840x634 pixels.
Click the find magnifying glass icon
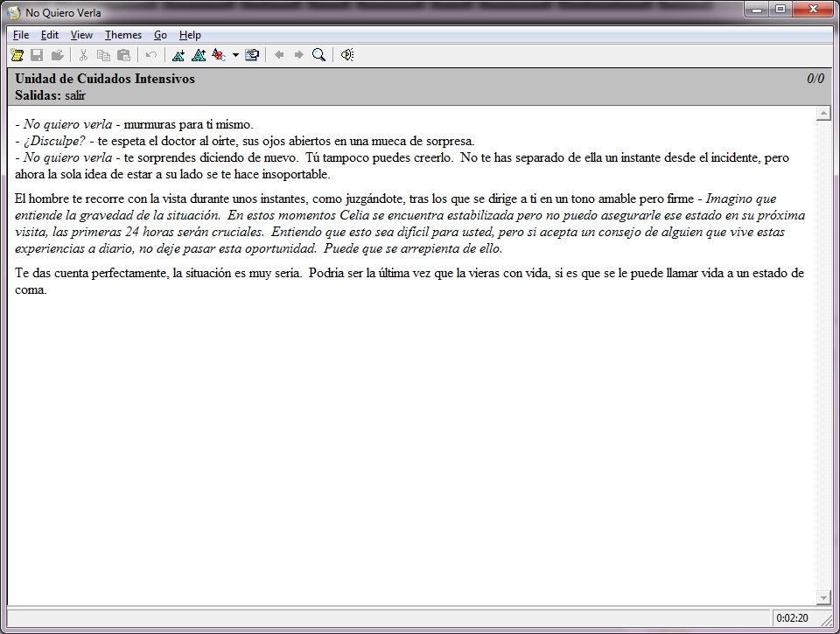tap(319, 55)
